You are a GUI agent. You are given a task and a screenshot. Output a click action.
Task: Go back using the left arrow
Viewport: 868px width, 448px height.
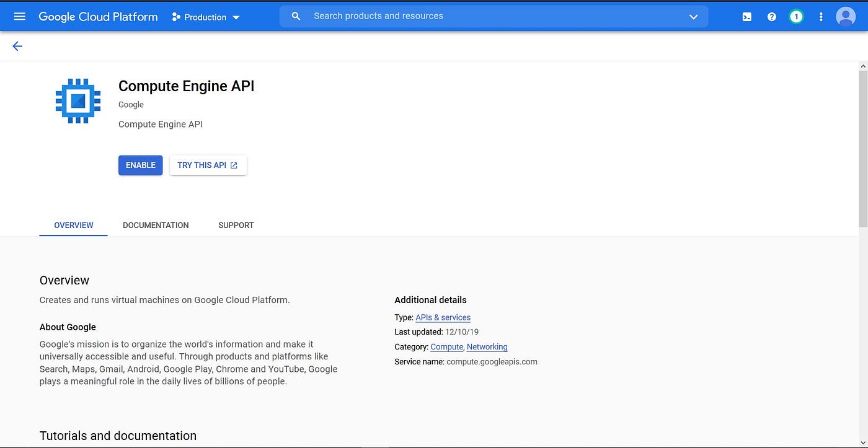coord(17,46)
